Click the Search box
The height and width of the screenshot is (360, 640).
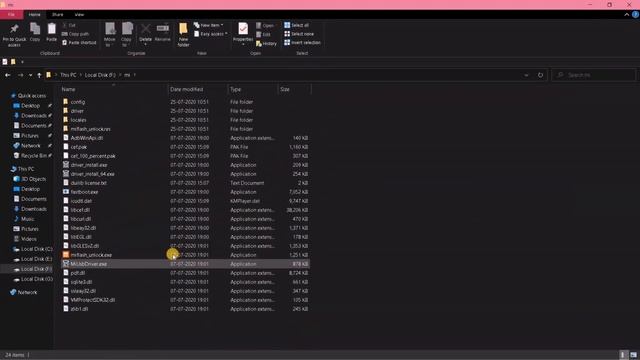594,75
